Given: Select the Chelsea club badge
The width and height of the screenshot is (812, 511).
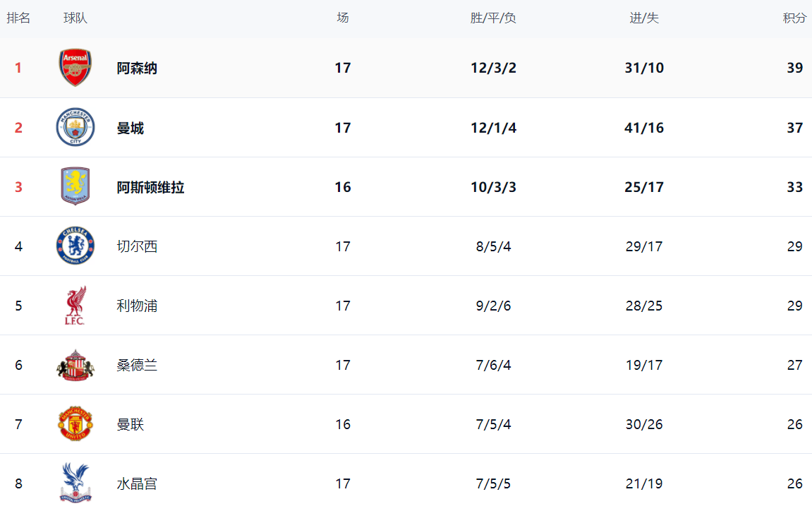Looking at the screenshot, I should (75, 246).
